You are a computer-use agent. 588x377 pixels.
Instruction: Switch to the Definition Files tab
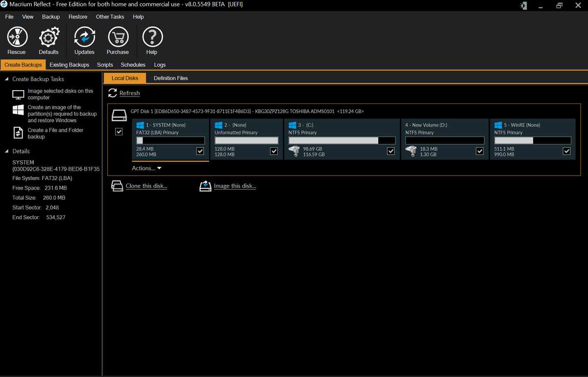171,78
